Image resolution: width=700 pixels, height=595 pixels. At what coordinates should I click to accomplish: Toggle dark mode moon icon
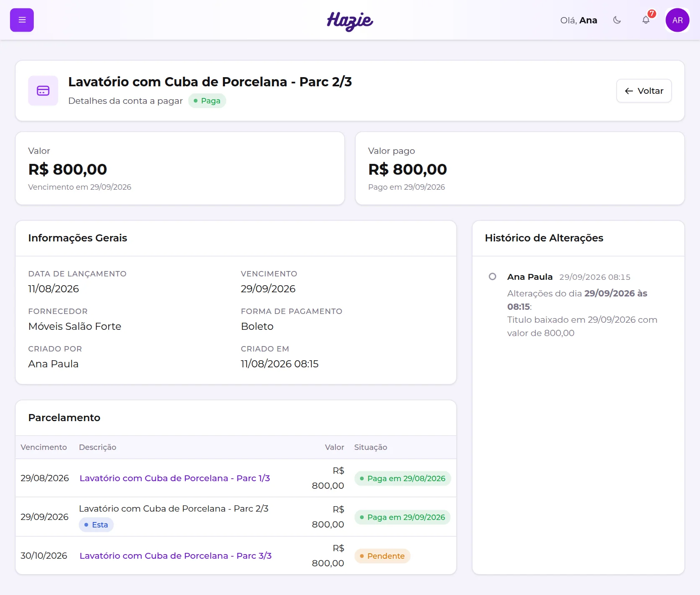pyautogui.click(x=617, y=20)
